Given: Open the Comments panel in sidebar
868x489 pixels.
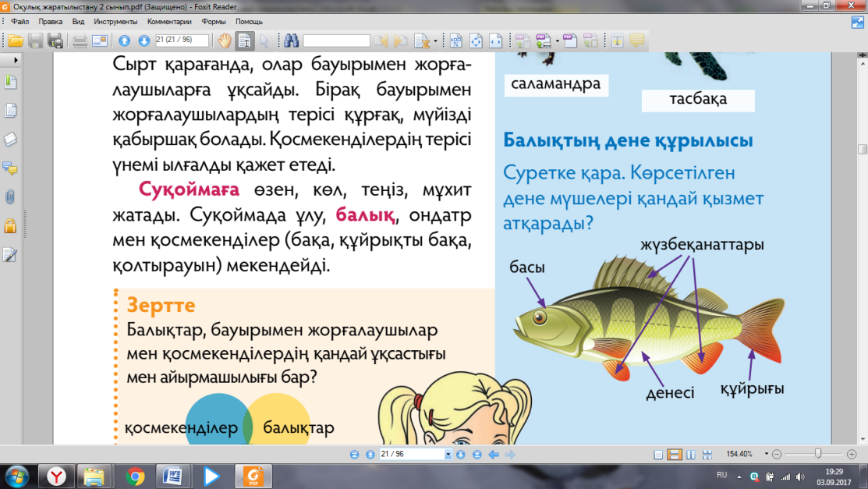Looking at the screenshot, I should point(10,168).
